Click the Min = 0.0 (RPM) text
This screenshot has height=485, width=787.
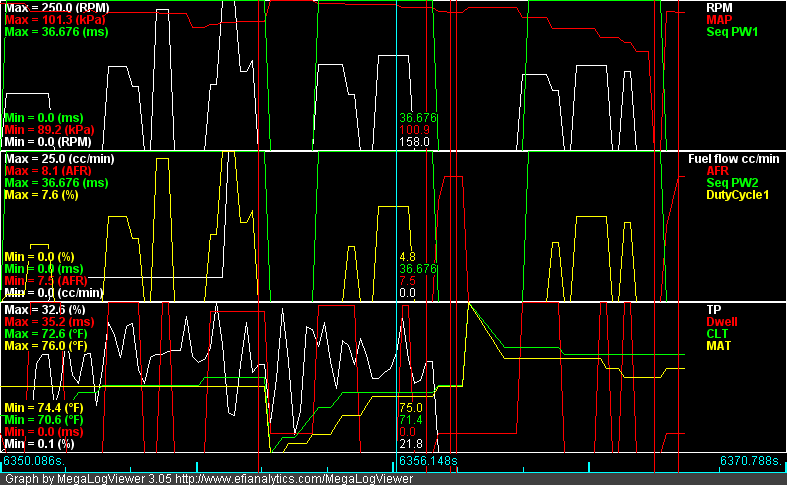pos(48,142)
